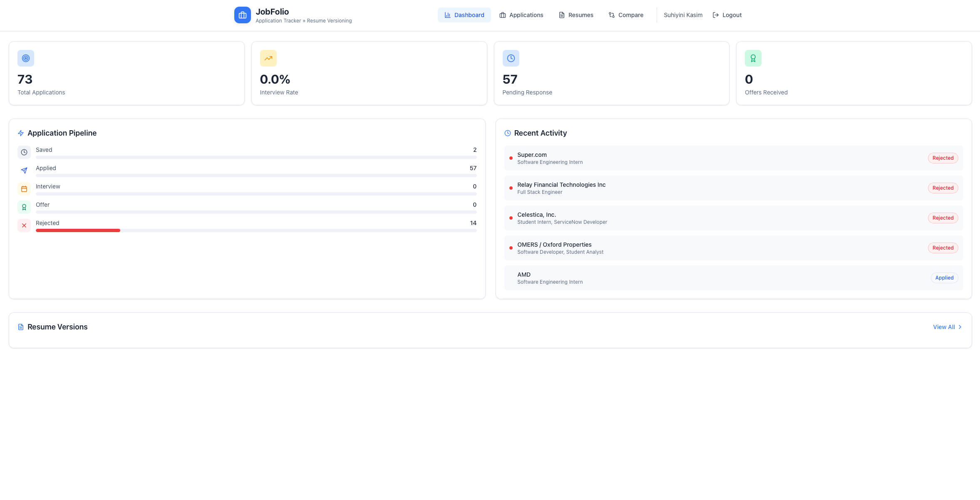Click the bar chart icon in Dashboard tab
This screenshot has height=500, width=980.
[448, 15]
